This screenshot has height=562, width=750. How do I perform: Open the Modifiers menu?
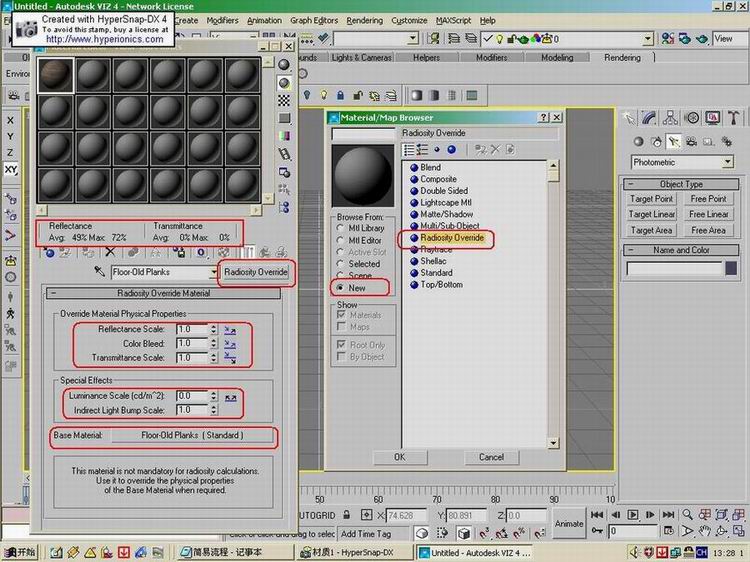[222, 21]
